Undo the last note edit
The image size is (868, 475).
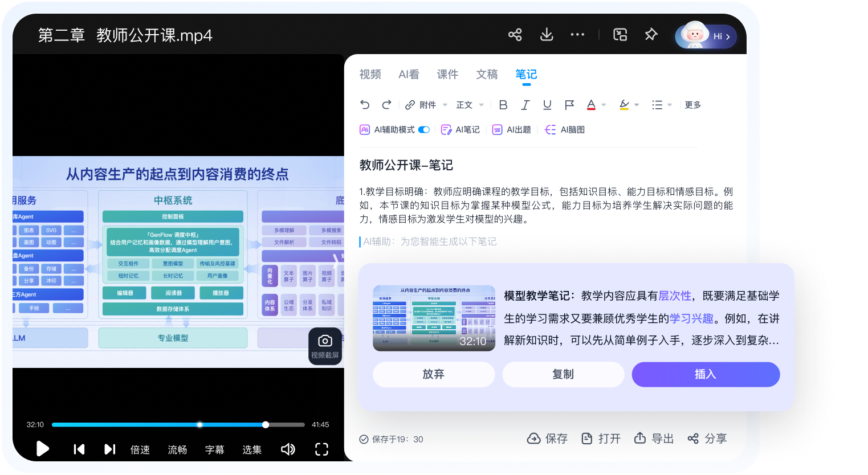[x=365, y=105]
